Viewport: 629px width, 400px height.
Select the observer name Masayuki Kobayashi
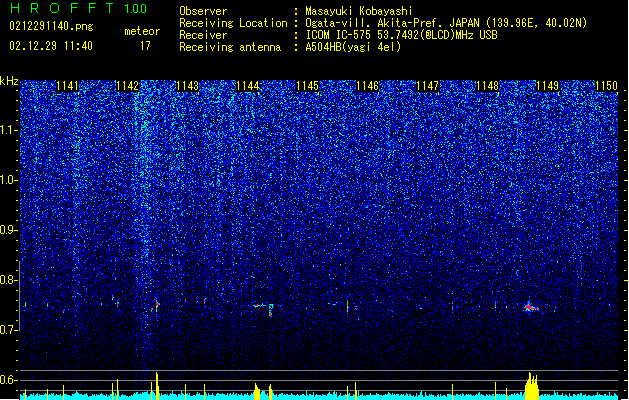(358, 11)
